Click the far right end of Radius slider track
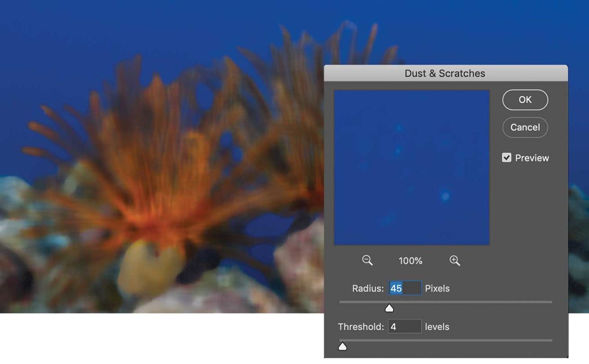 point(550,302)
